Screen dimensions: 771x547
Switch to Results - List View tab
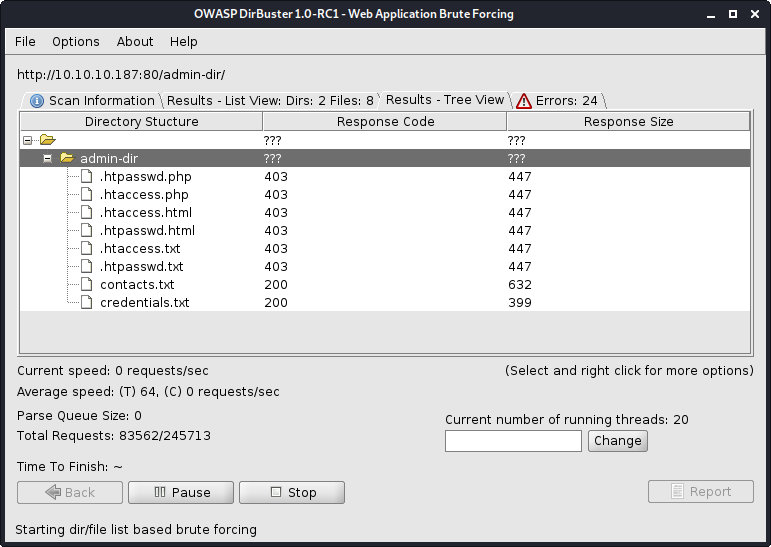270,100
